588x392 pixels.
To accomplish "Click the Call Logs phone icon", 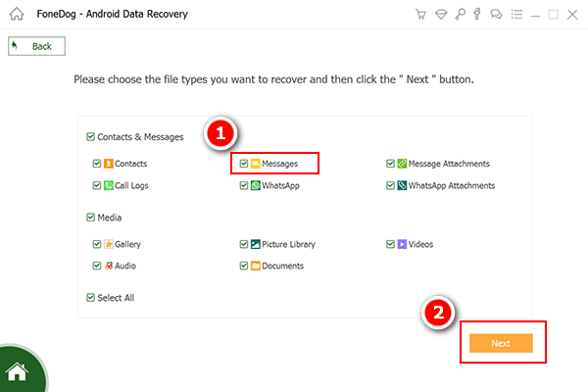I will point(109,185).
